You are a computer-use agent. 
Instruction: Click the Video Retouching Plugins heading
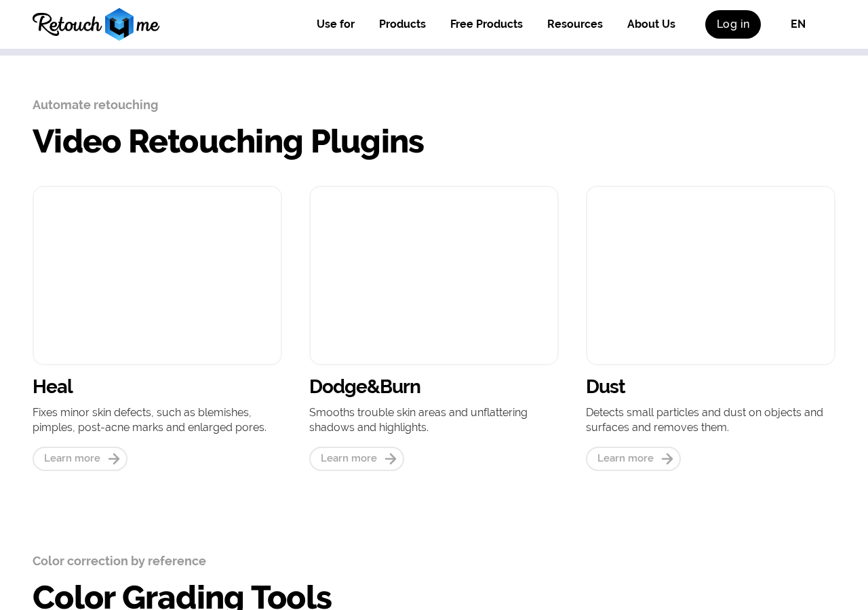coord(228,142)
